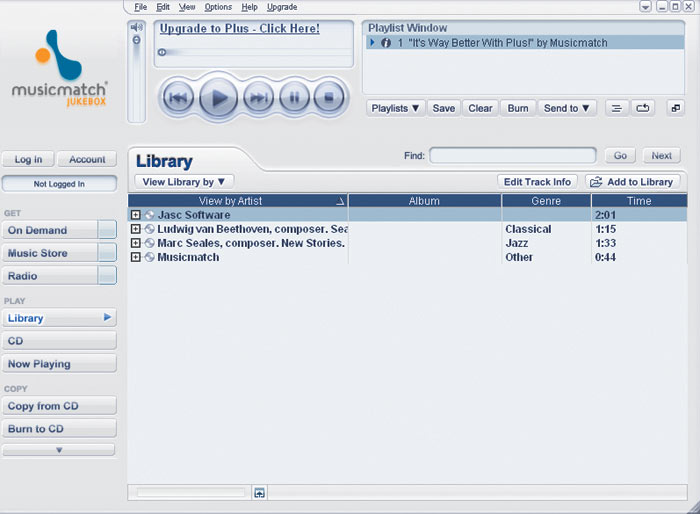Click the Log In button

pos(28,159)
